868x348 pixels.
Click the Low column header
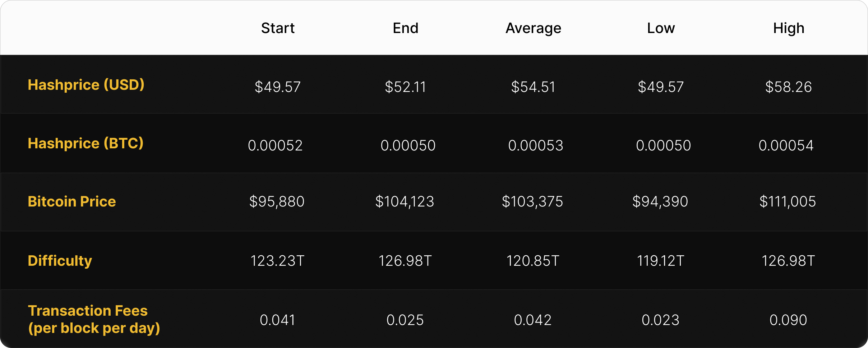661,28
